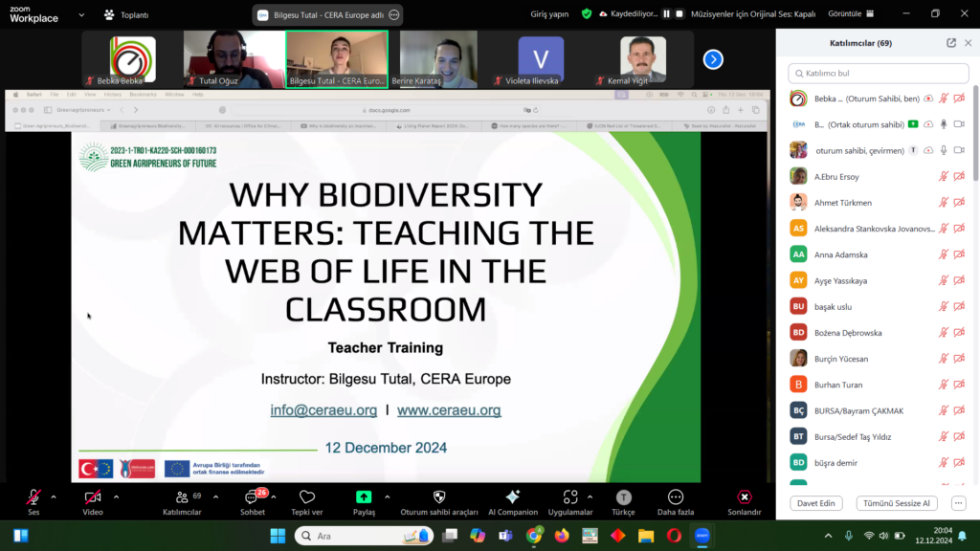
Task: Pause the recording in the top bar
Action: (x=667, y=14)
